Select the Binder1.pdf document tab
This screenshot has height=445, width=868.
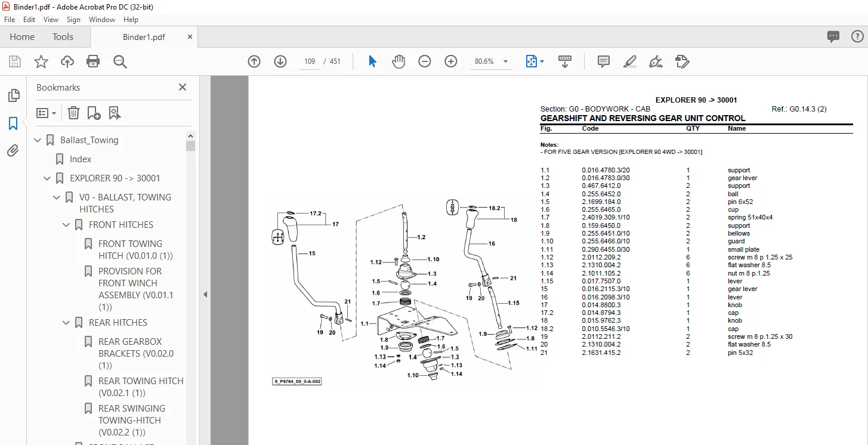(x=144, y=37)
